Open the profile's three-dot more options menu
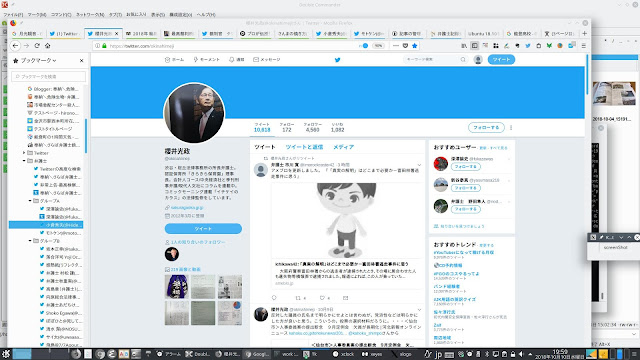This screenshot has width=640, height=360. 511,128
